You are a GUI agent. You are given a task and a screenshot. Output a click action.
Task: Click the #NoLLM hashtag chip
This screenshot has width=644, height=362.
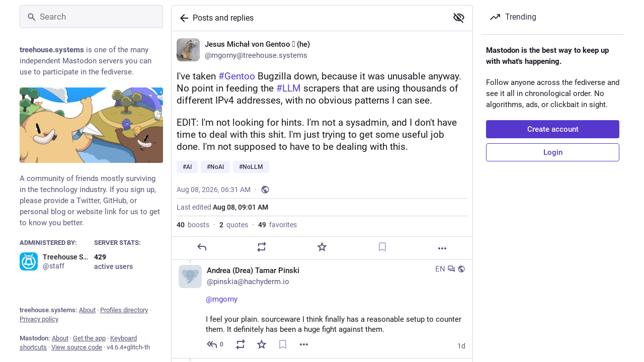pos(251,167)
